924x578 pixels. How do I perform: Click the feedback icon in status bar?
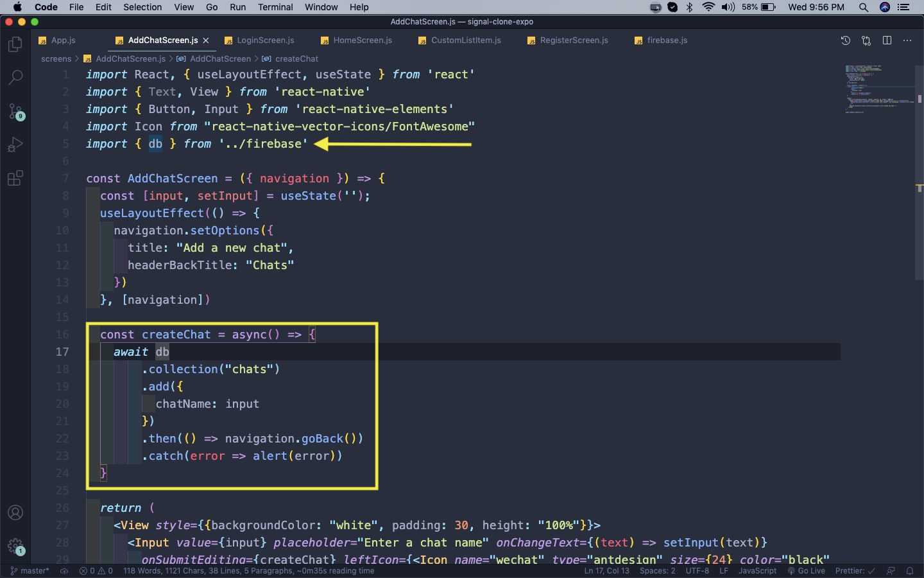pos(891,571)
